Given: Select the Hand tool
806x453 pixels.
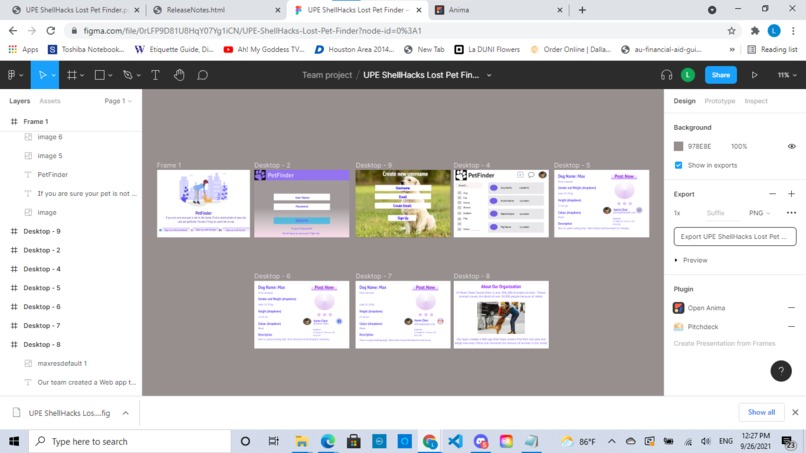Looking at the screenshot, I should pyautogui.click(x=179, y=75).
